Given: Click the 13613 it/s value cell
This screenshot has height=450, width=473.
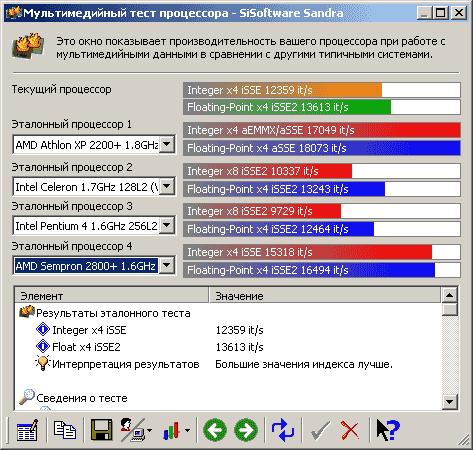Looking at the screenshot, I should pyautogui.click(x=239, y=347).
